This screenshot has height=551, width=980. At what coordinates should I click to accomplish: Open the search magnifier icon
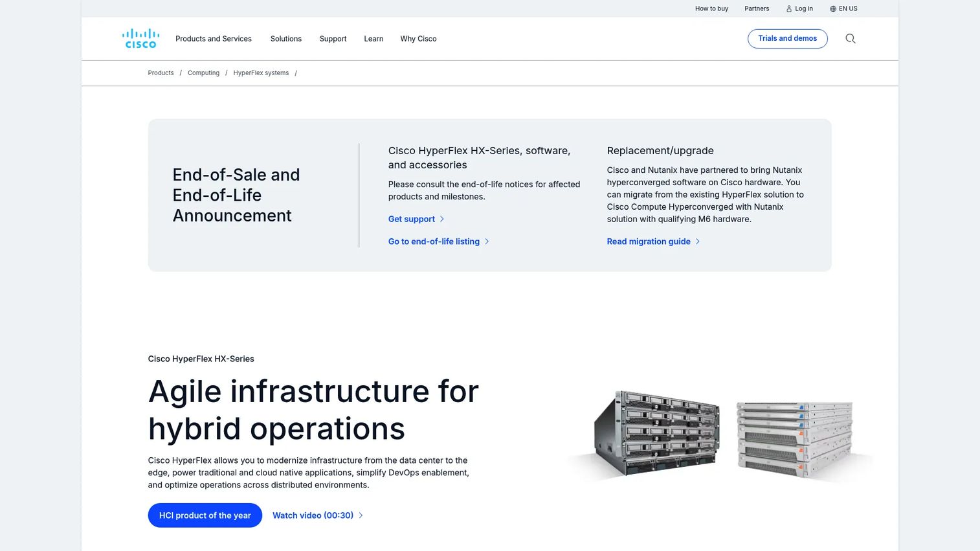(851, 39)
